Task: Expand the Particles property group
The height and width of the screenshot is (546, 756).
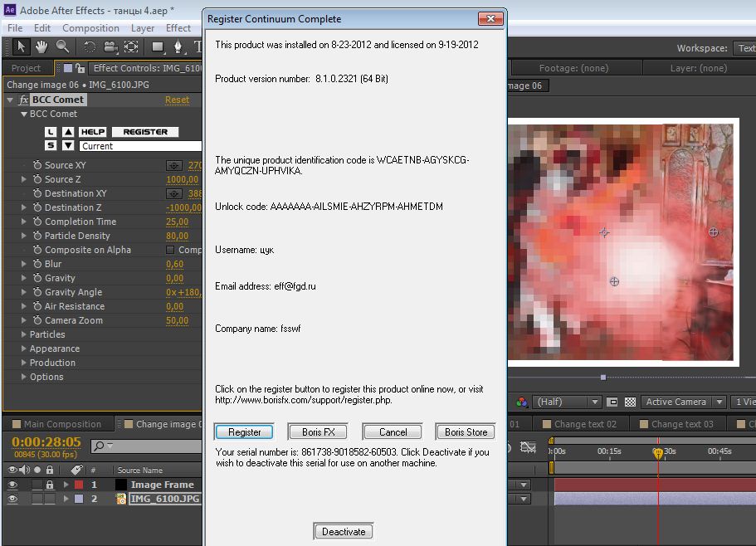Action: [23, 334]
